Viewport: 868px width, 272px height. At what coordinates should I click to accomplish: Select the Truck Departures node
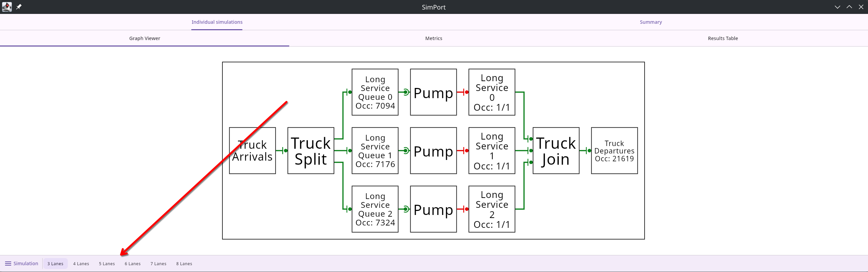coord(614,151)
